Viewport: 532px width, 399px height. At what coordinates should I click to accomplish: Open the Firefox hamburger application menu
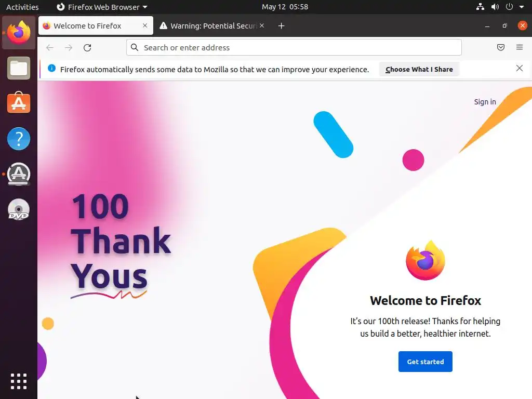tap(520, 47)
